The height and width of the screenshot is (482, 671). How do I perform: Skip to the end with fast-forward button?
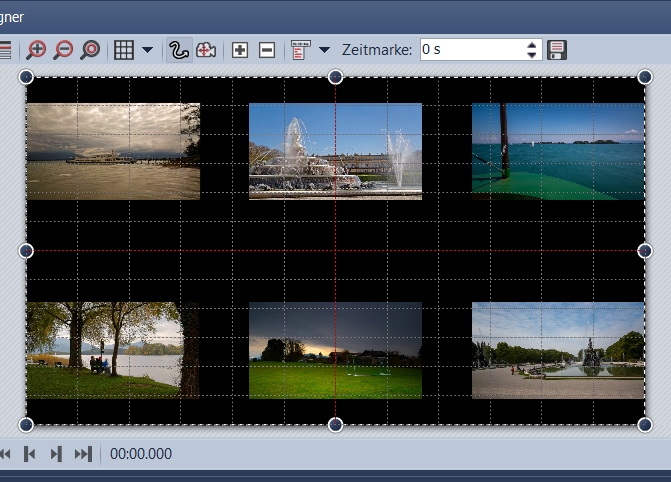coord(83,454)
